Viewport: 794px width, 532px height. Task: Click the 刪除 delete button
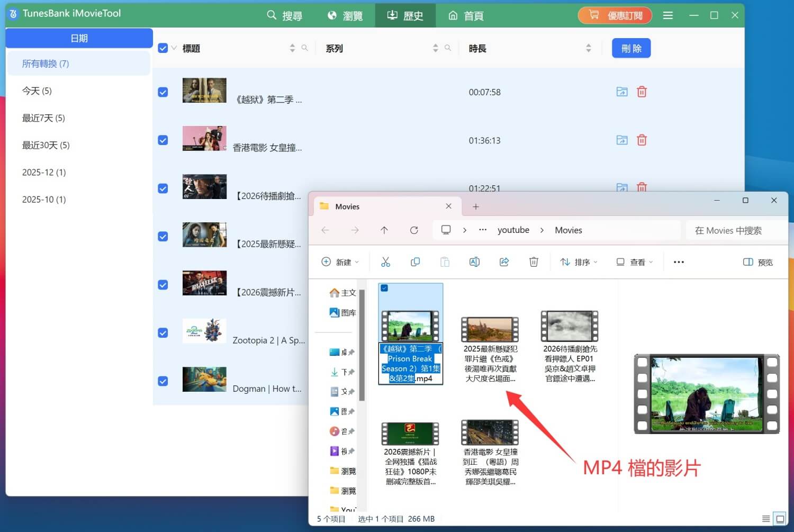pyautogui.click(x=631, y=48)
